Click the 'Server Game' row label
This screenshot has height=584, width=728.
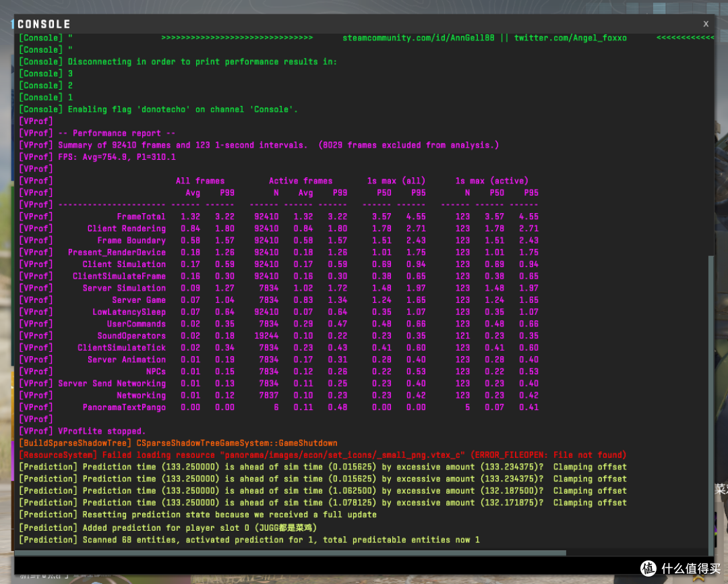pyautogui.click(x=139, y=300)
